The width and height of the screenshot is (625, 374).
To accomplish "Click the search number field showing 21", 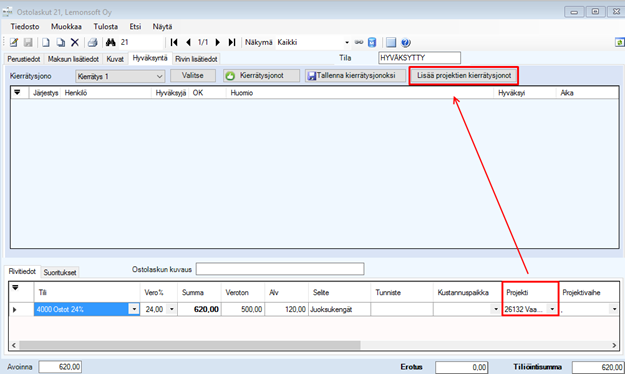I will coord(142,42).
